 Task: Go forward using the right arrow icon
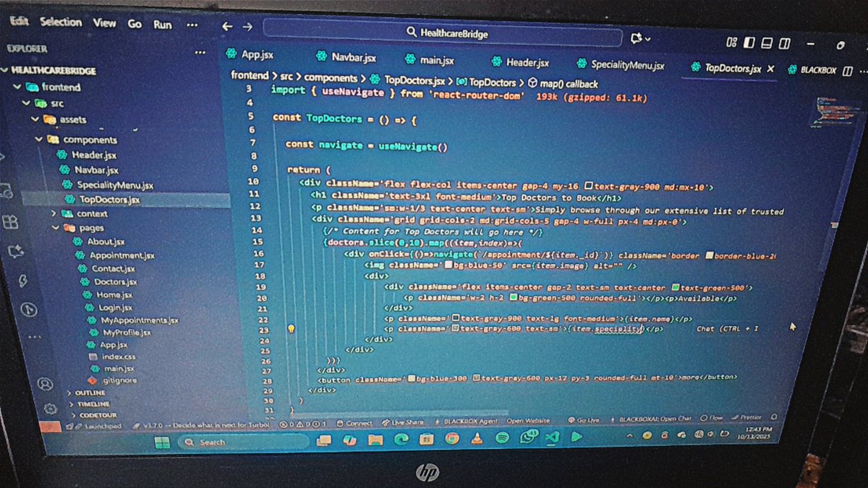pos(247,27)
